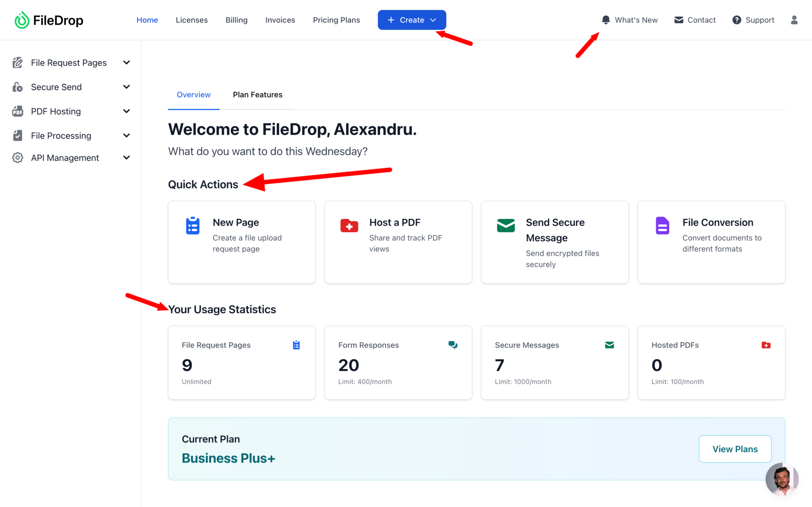Expand the PDF Hosting sidebar chevron
The image size is (812, 507).
click(126, 111)
